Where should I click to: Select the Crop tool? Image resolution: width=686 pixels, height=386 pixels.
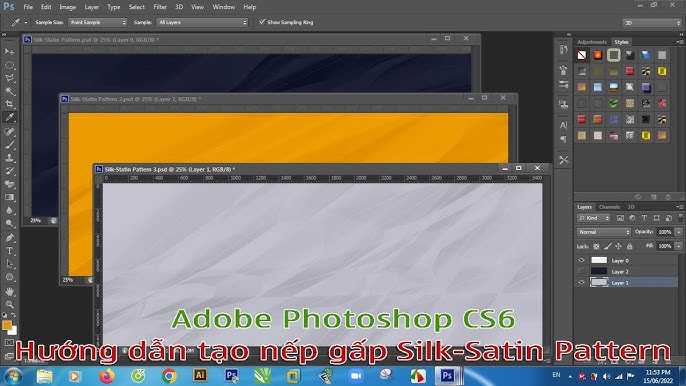[x=9, y=104]
